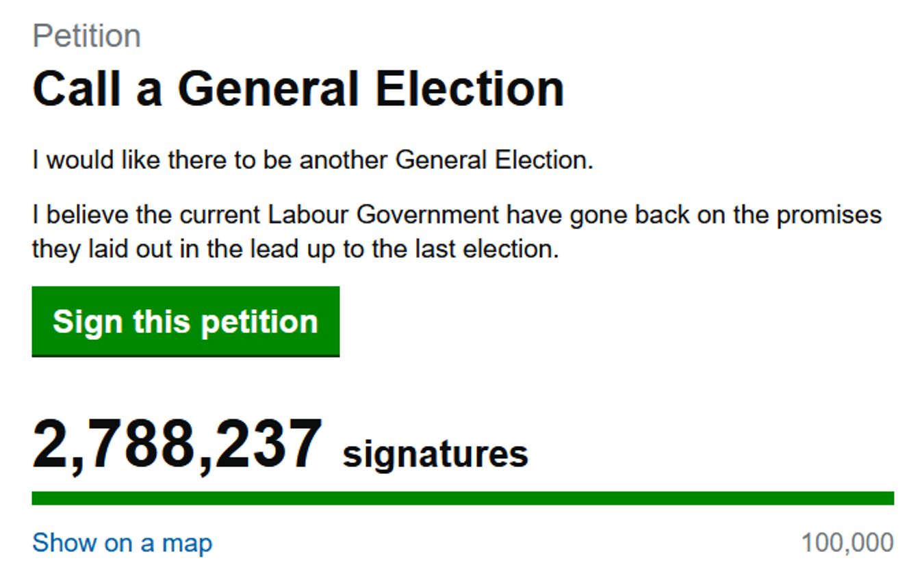Click the Sign this petition button
Screen dimensions: 924x580
click(x=185, y=321)
